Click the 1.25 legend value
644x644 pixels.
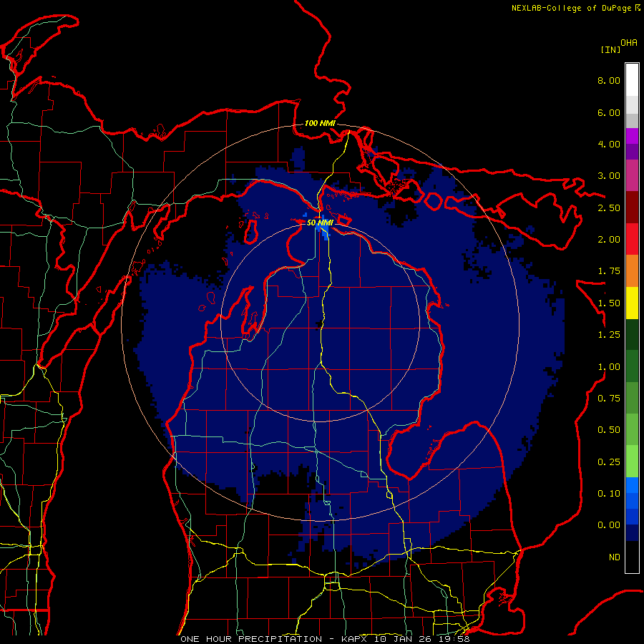(609, 335)
